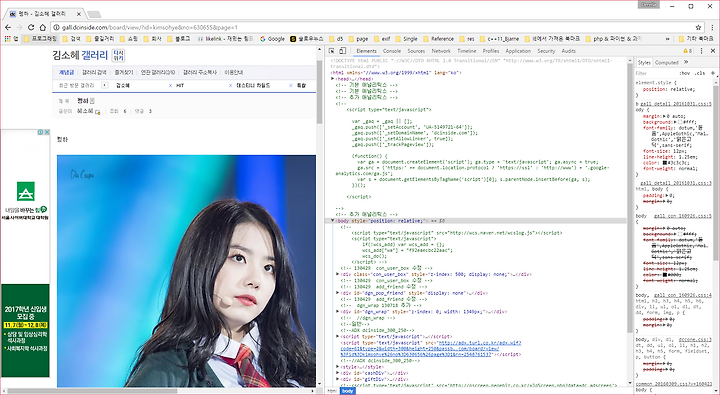The image size is (720, 395).
Task: Remove '김소혜' from recent galleries
Action: tap(170, 85)
